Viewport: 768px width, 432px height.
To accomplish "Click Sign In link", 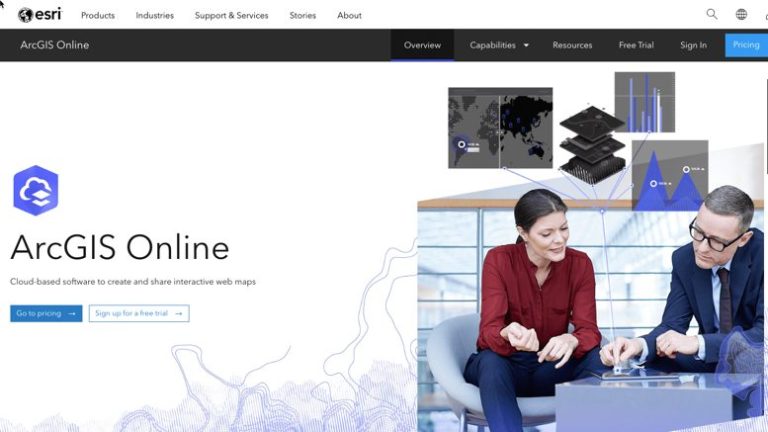I will (693, 45).
